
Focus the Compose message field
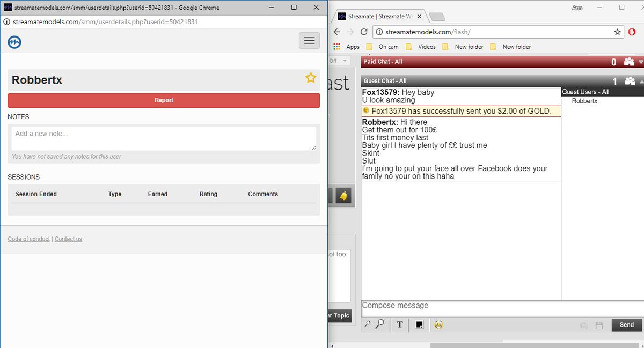point(502,308)
